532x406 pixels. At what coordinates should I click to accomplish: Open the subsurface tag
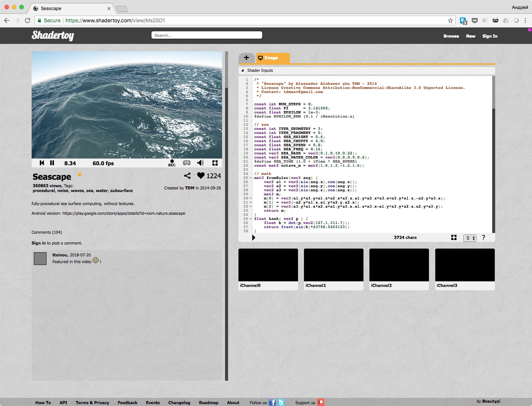[x=121, y=191]
